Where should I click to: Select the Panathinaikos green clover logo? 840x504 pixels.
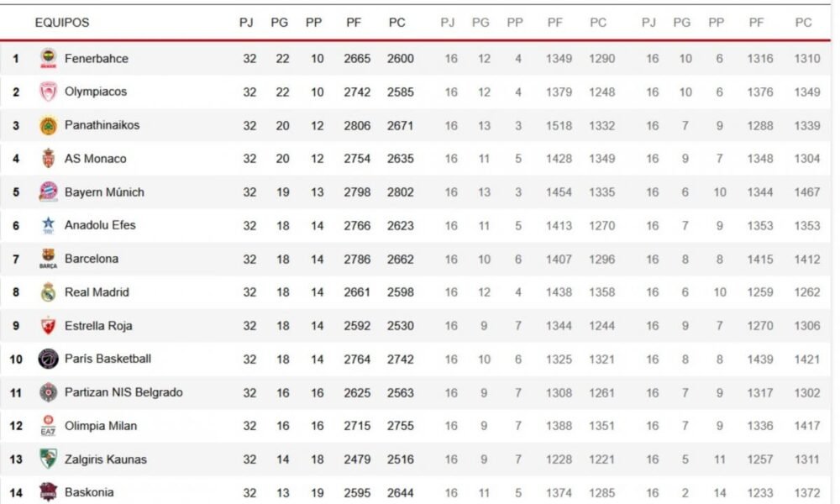pos(48,125)
